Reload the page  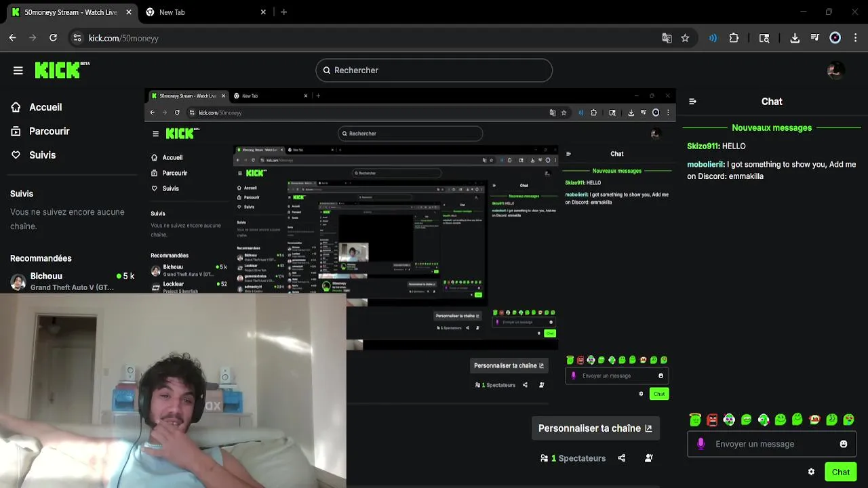coord(53,38)
